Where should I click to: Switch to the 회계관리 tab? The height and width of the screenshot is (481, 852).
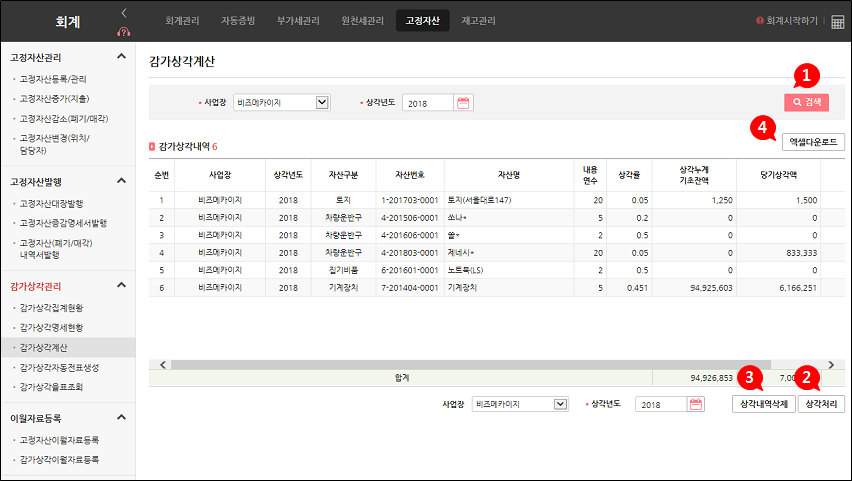[x=182, y=21]
